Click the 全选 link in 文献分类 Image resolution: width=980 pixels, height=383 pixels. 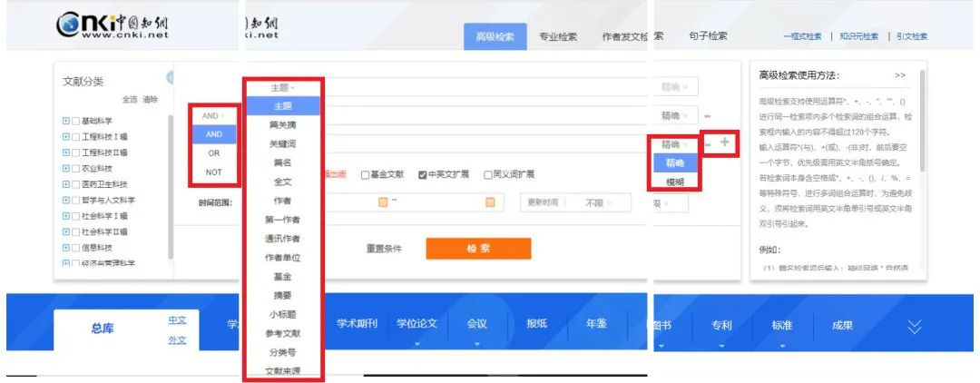(x=130, y=99)
